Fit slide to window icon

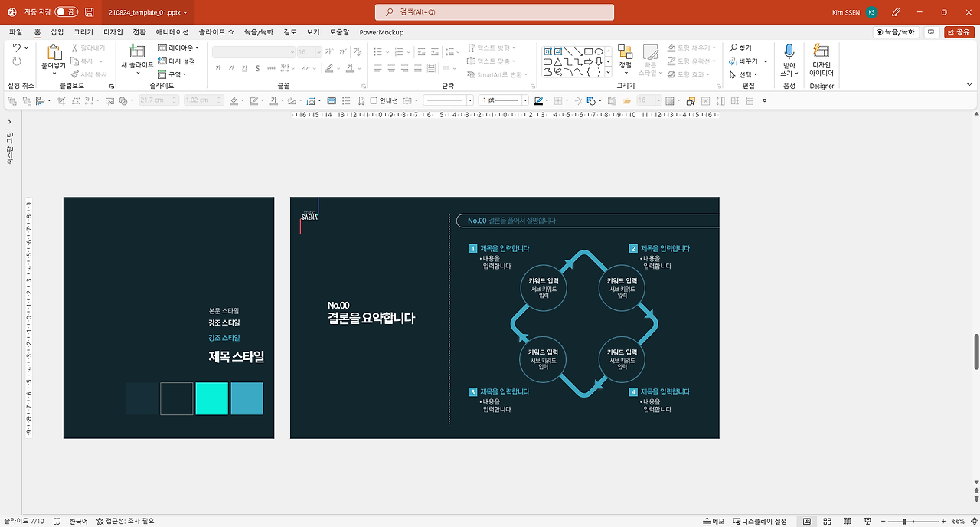coord(973,521)
